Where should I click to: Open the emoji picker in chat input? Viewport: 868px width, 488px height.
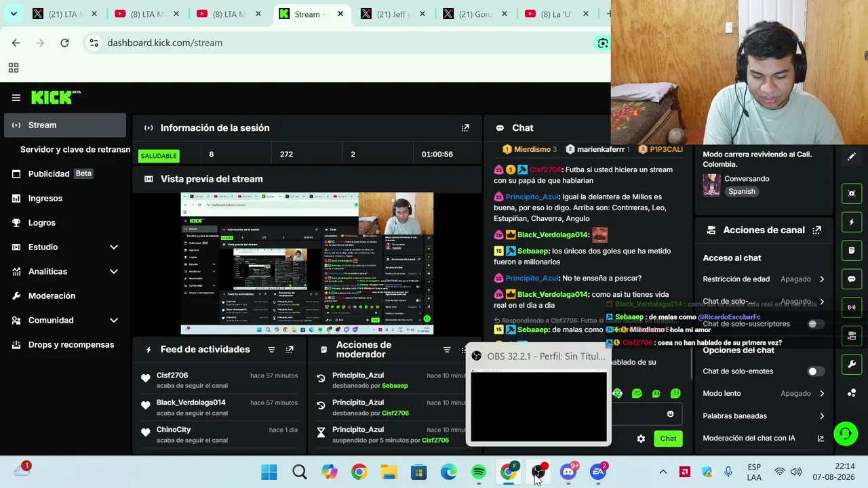pos(671,414)
